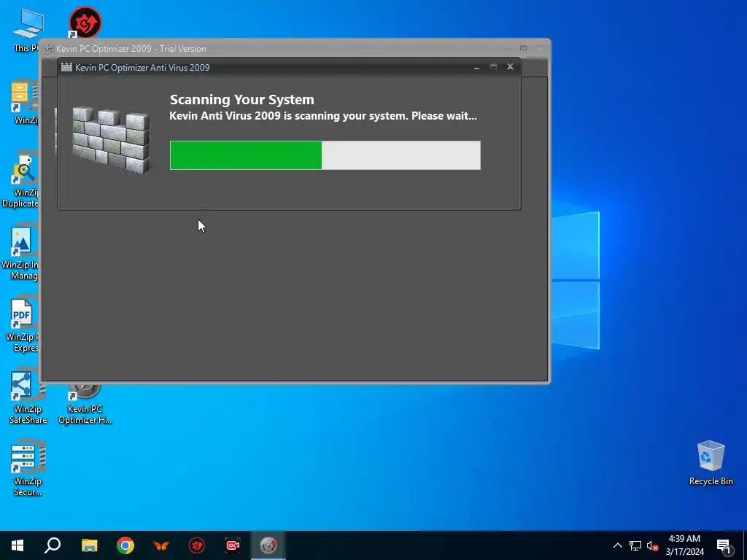This screenshot has height=560, width=747.
Task: Launch Google Chrome from the taskbar
Action: coord(125,545)
